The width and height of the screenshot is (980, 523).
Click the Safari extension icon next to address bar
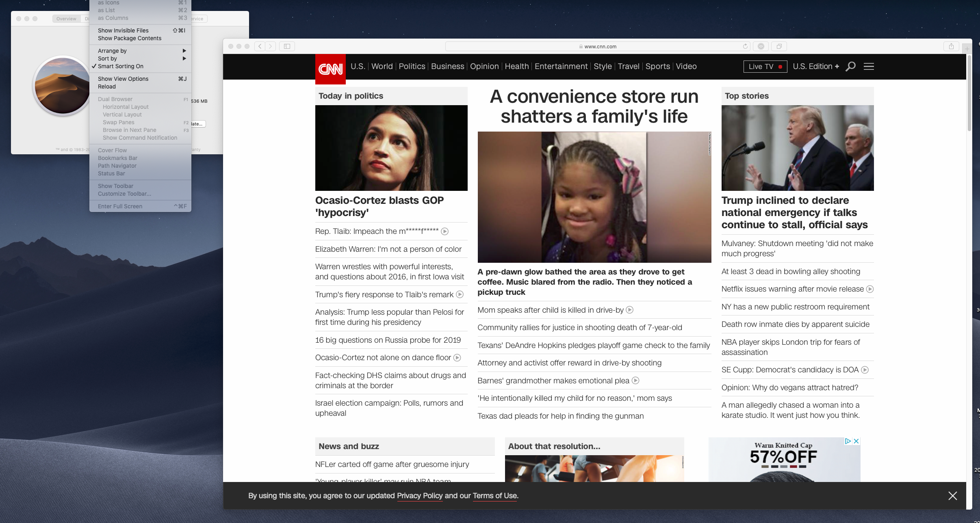pyautogui.click(x=761, y=46)
